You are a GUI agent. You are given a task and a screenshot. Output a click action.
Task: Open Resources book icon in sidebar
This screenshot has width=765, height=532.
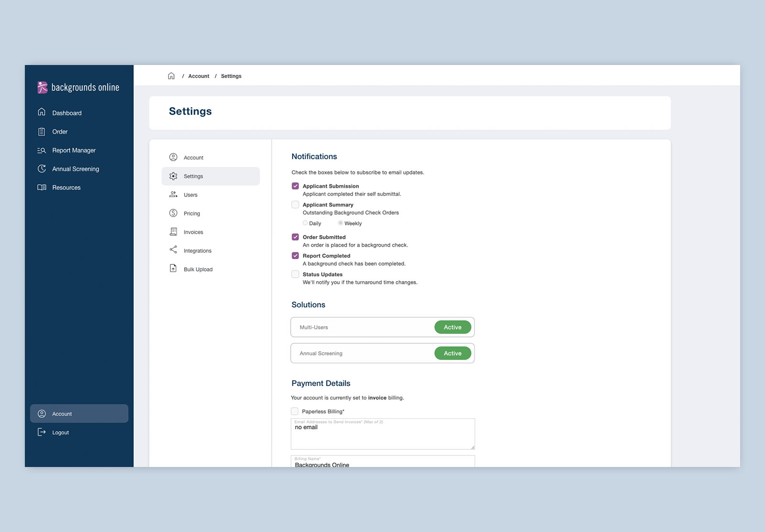pyautogui.click(x=42, y=187)
